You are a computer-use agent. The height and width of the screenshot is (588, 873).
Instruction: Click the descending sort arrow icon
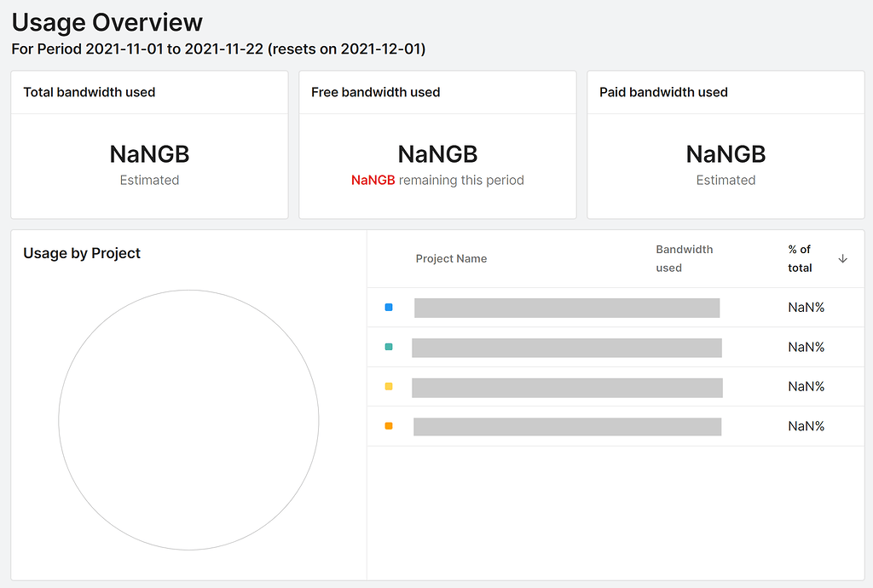[842, 258]
